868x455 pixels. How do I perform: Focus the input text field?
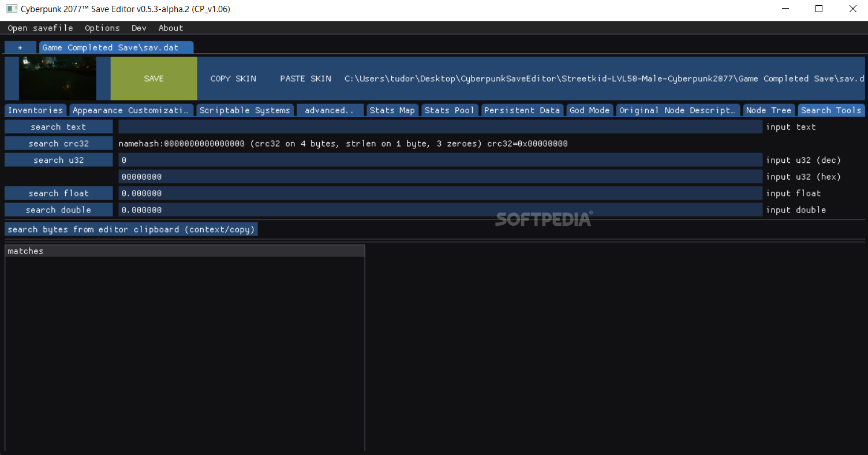440,127
